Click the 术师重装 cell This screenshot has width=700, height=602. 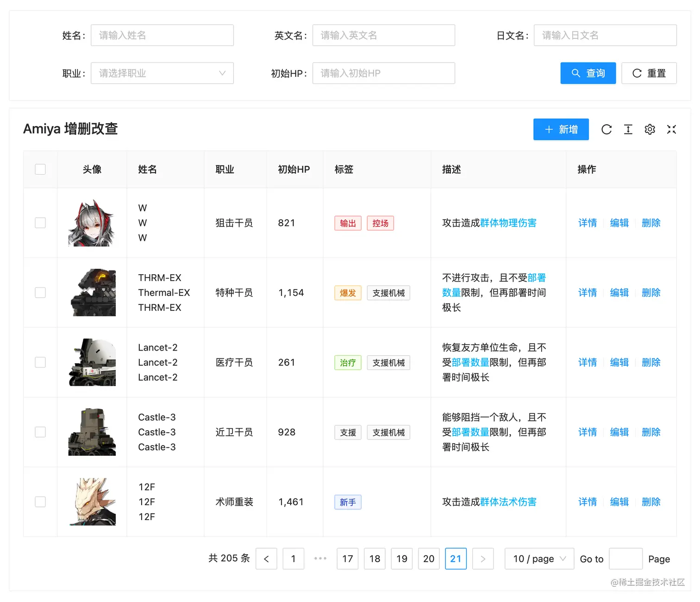coord(234,502)
